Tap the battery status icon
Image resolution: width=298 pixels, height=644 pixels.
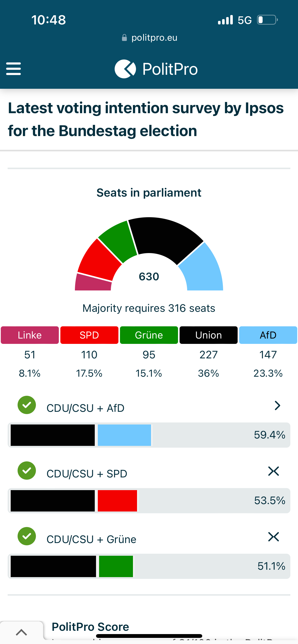click(267, 20)
